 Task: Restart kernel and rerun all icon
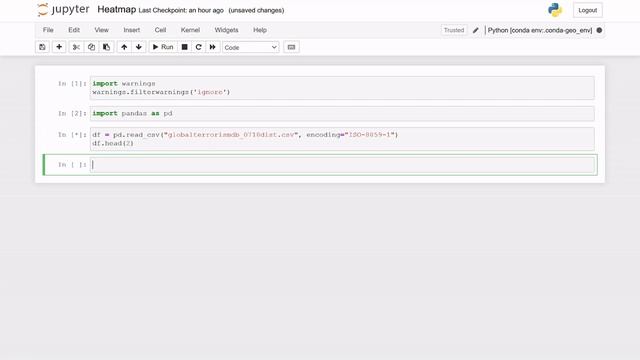click(213, 47)
